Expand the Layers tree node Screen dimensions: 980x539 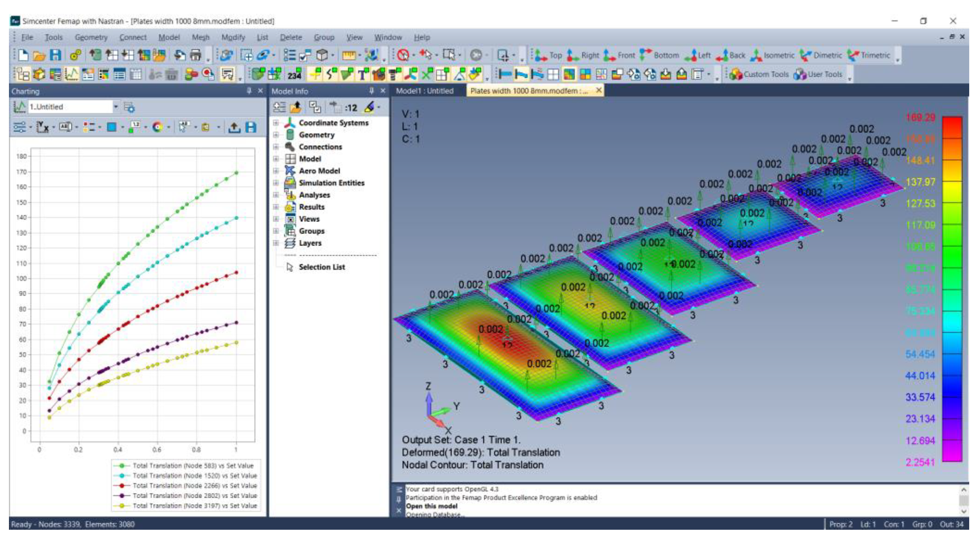[276, 243]
